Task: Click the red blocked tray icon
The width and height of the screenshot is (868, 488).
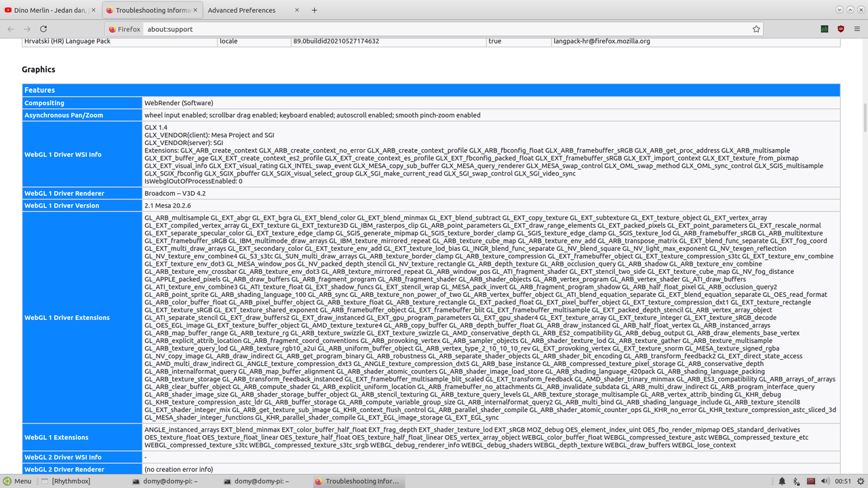Action: (x=810, y=481)
